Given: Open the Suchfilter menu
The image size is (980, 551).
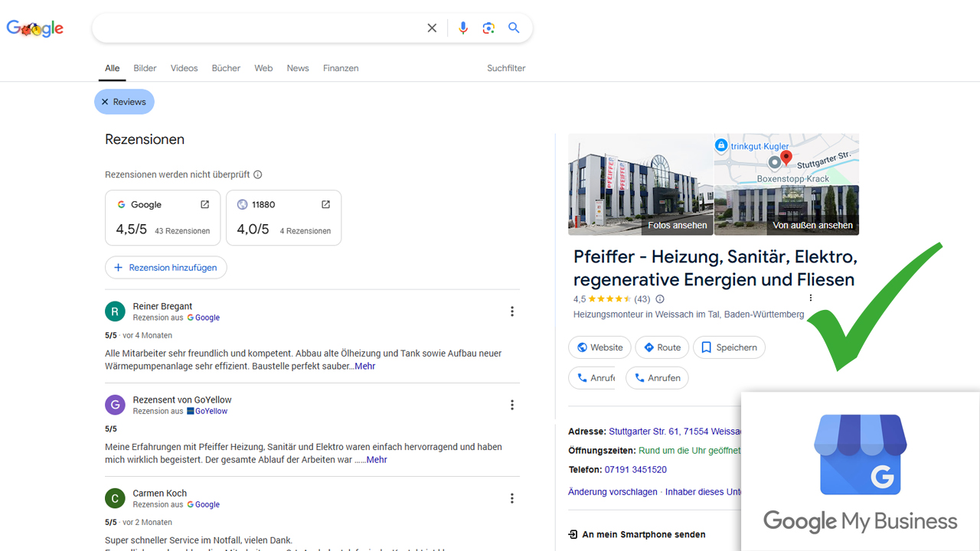Looking at the screenshot, I should tap(506, 68).
